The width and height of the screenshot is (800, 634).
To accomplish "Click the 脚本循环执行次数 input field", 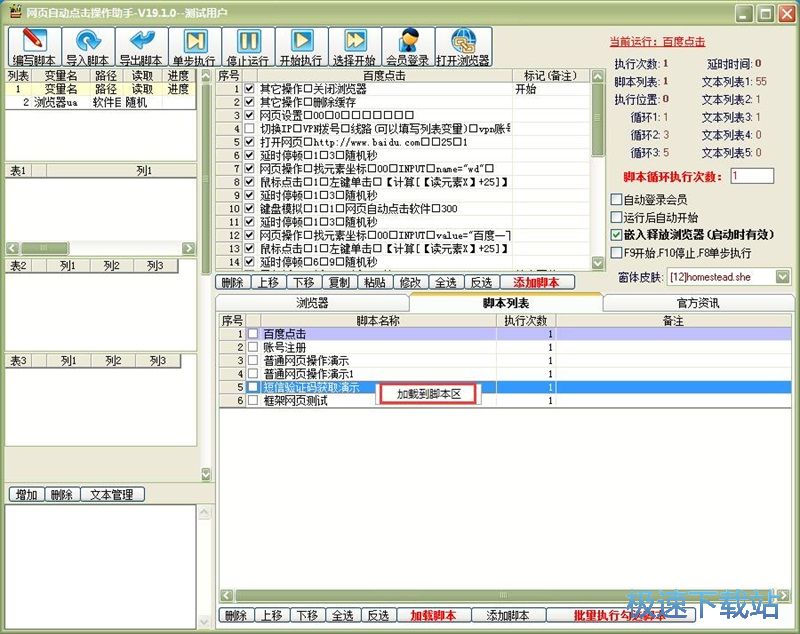I will pos(752,176).
